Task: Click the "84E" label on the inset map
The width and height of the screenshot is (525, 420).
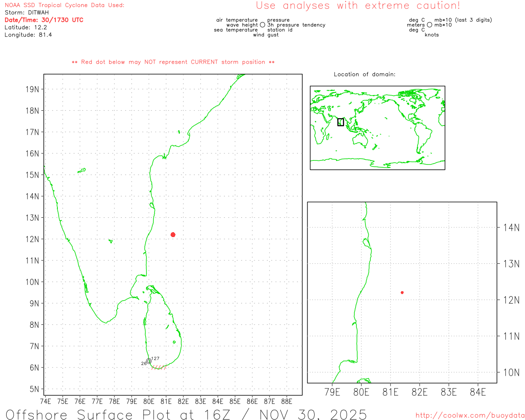Action: tap(478, 392)
